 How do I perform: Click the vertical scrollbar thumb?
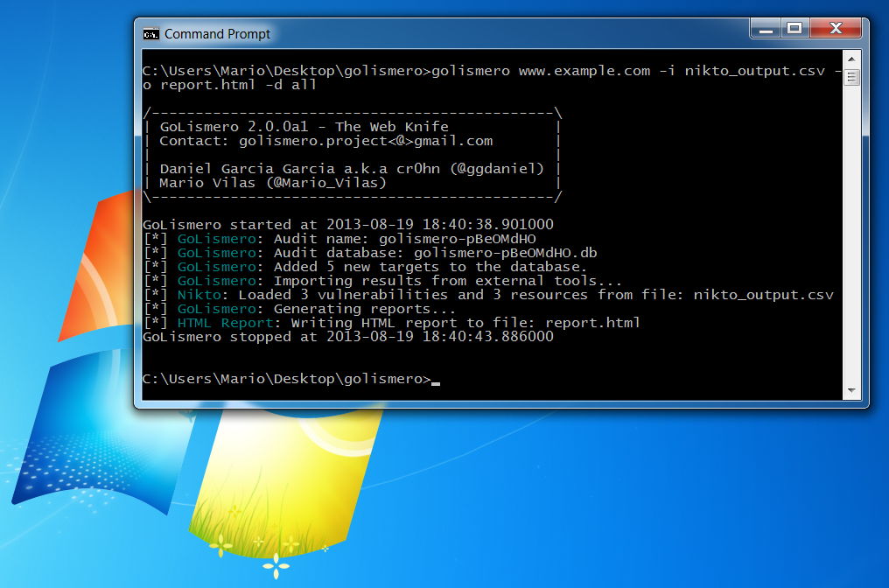[x=850, y=79]
